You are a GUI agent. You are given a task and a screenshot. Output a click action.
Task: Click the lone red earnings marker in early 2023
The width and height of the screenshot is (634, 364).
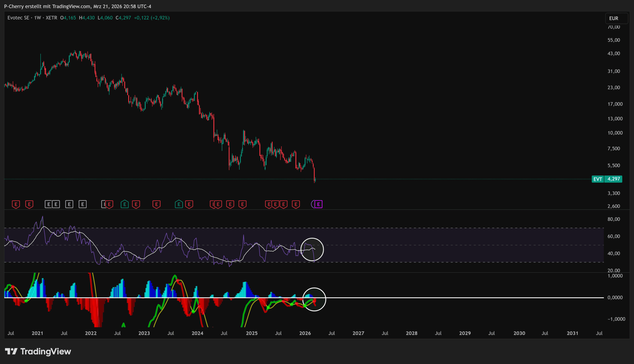pos(157,204)
